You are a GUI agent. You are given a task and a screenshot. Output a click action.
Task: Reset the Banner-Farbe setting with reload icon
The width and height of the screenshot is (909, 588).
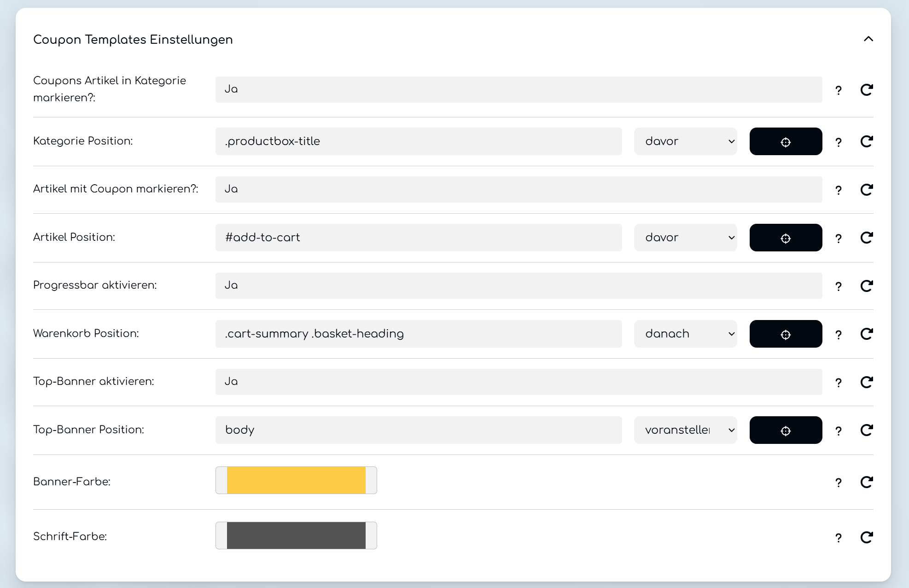[x=867, y=482]
